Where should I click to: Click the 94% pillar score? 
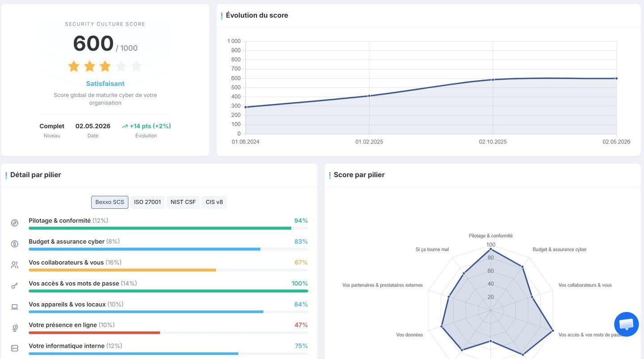[x=301, y=220]
